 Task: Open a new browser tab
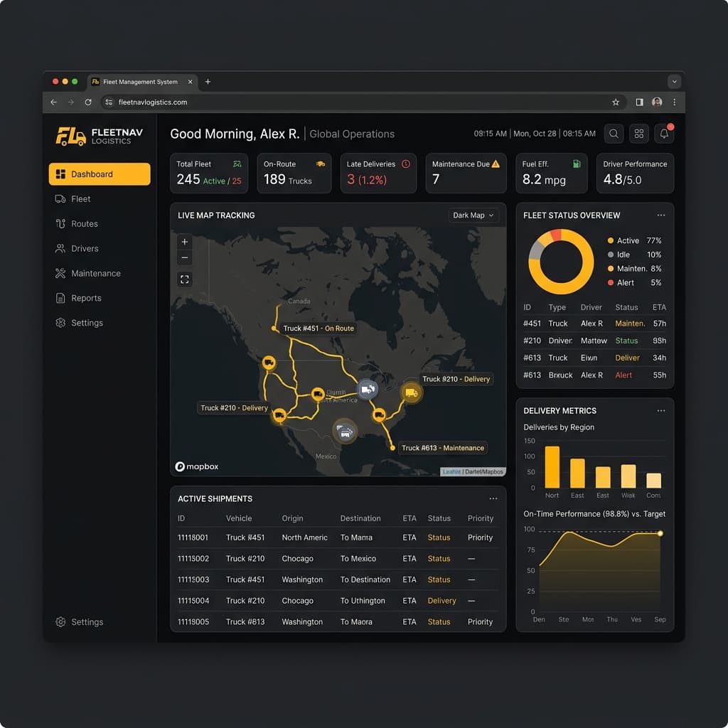coord(208,82)
